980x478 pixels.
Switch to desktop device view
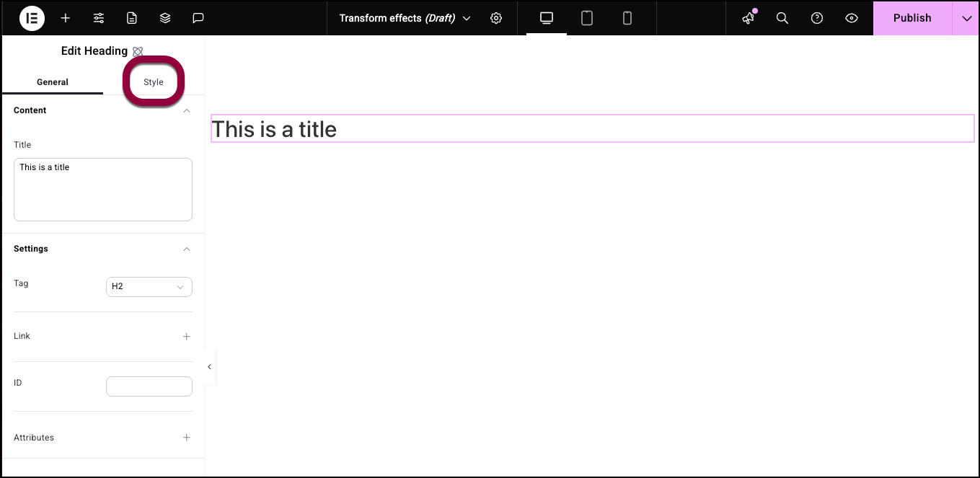click(x=547, y=18)
